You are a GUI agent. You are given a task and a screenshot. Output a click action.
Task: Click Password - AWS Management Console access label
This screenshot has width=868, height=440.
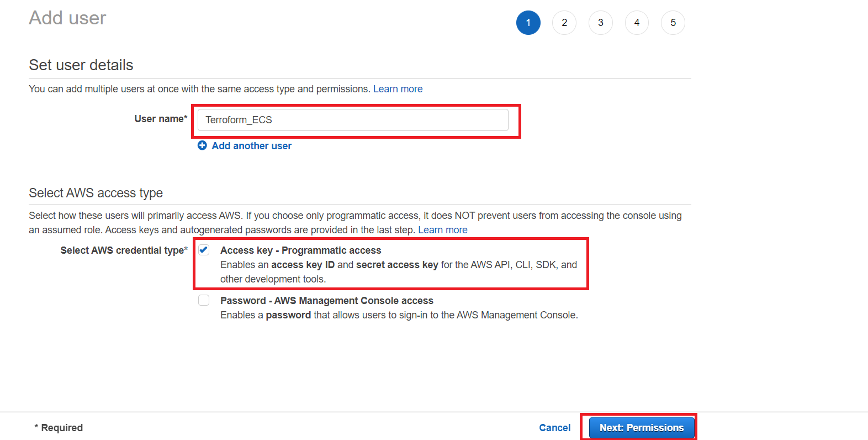point(326,301)
